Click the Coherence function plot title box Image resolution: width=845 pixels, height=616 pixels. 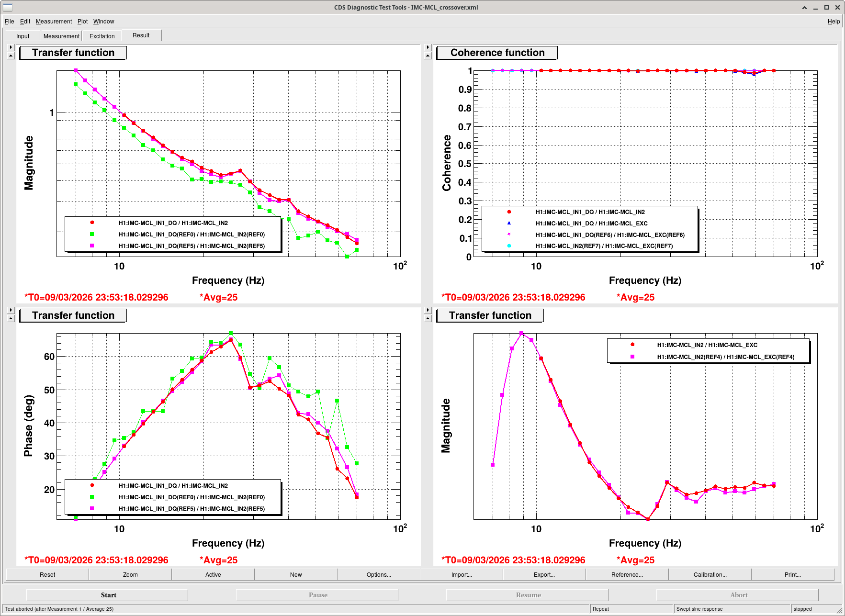pos(497,53)
